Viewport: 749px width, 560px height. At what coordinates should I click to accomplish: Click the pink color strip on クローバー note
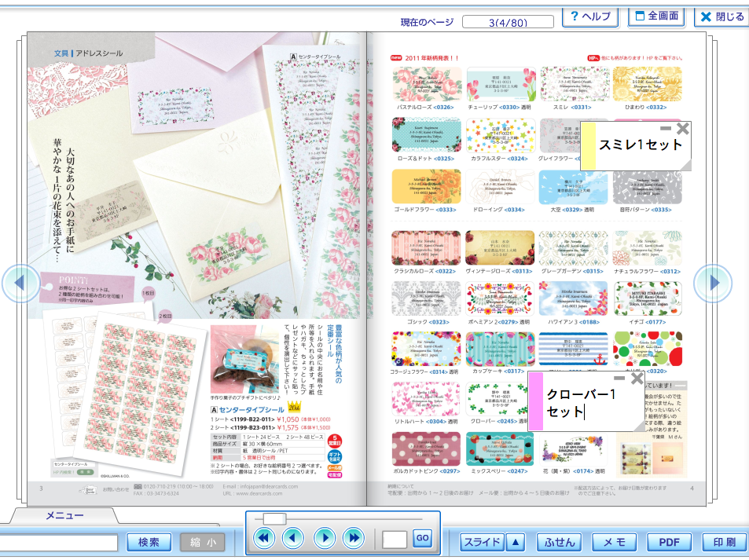535,401
